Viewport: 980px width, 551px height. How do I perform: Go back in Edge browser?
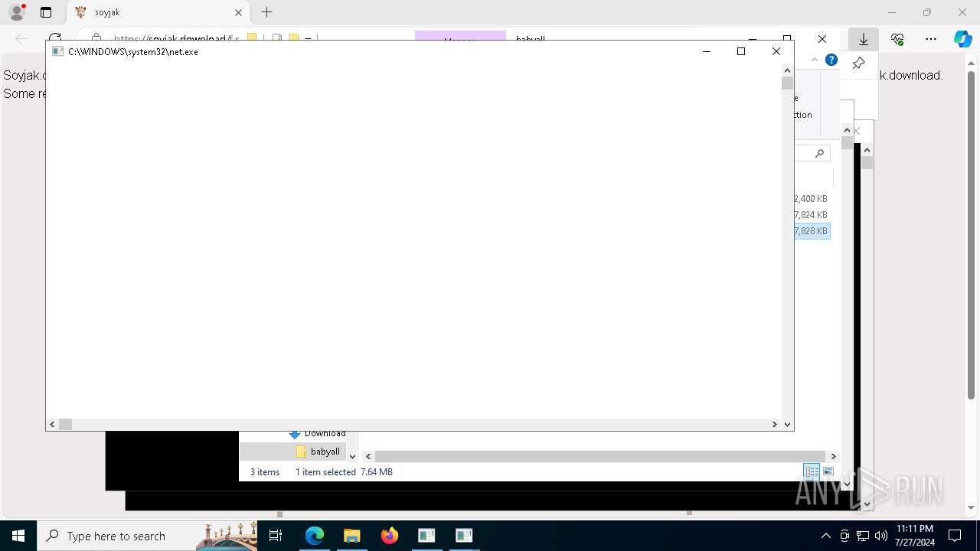pyautogui.click(x=21, y=38)
